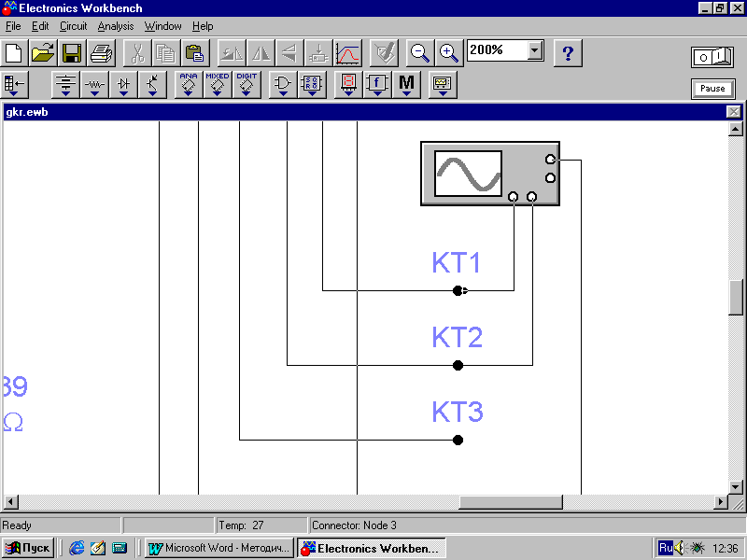Close the gkr.ewb circuit window

tap(734, 112)
